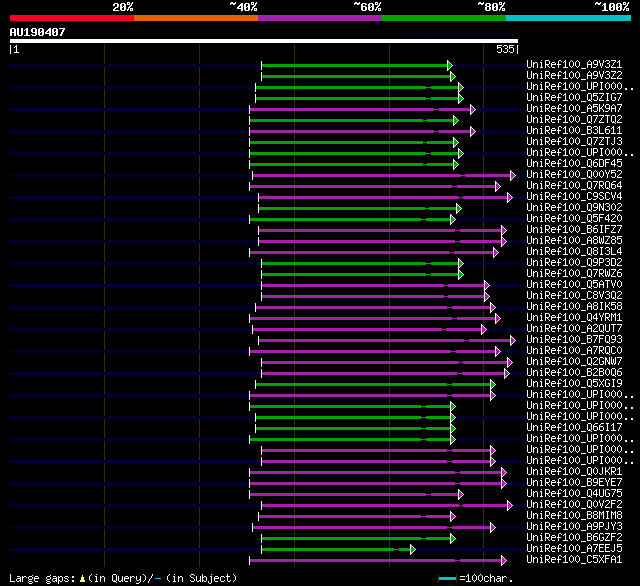Open hit UniRef100_Q5ZIG7
Viewport: 640px width, 586px height.
pyautogui.click(x=574, y=98)
